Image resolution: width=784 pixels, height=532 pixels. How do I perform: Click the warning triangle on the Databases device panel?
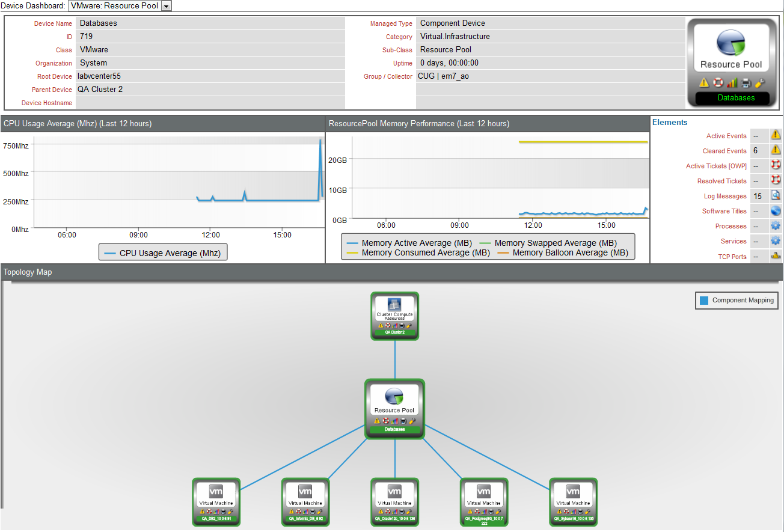coord(703,82)
